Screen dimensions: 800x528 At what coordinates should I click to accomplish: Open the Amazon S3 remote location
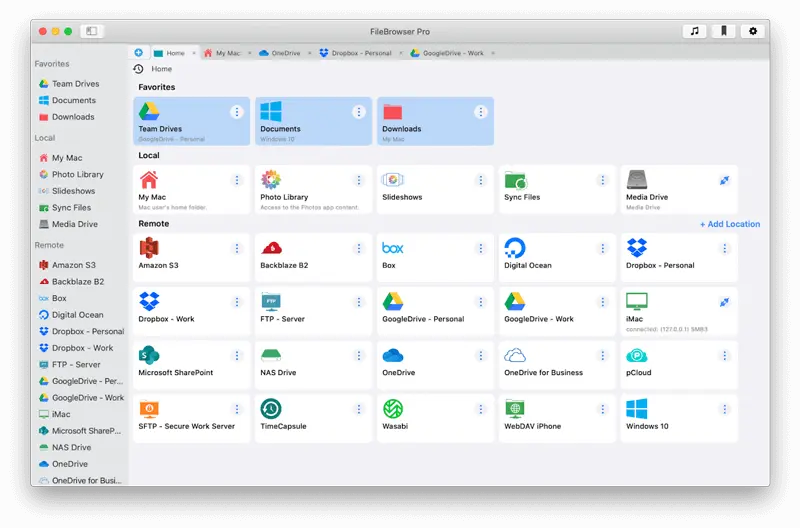point(191,258)
